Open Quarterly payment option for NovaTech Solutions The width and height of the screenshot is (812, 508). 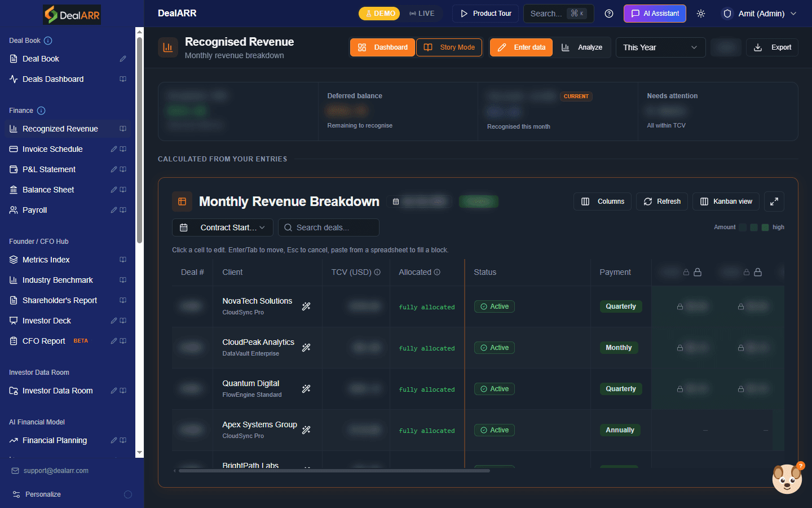621,306
